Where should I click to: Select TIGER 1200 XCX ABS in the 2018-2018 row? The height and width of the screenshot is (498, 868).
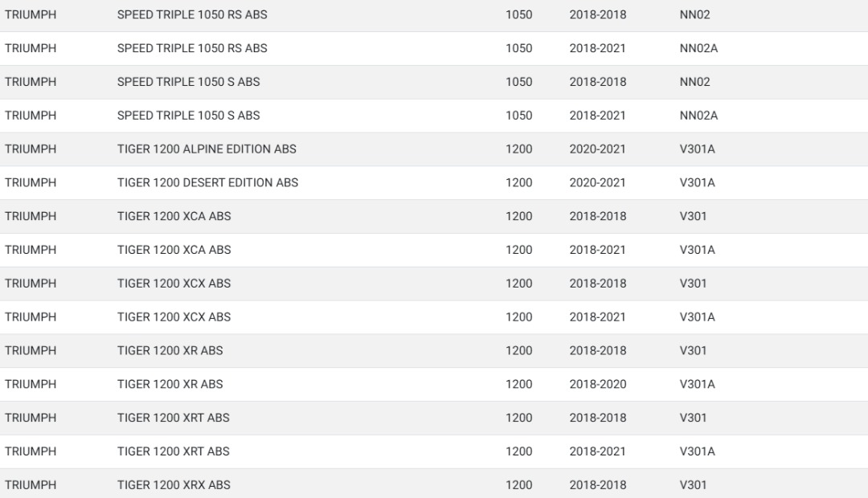click(174, 284)
